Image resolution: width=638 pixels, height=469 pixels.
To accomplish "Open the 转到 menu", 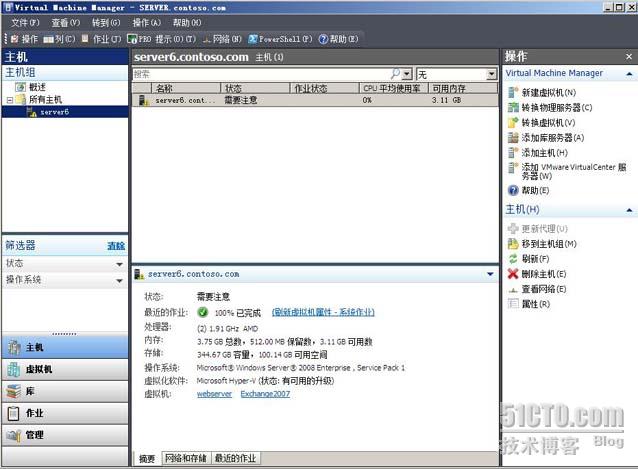I will tap(106, 23).
